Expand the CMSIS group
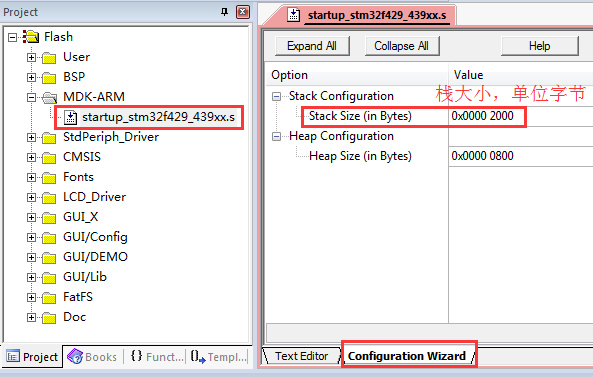This screenshot has width=593, height=377. coord(31,158)
